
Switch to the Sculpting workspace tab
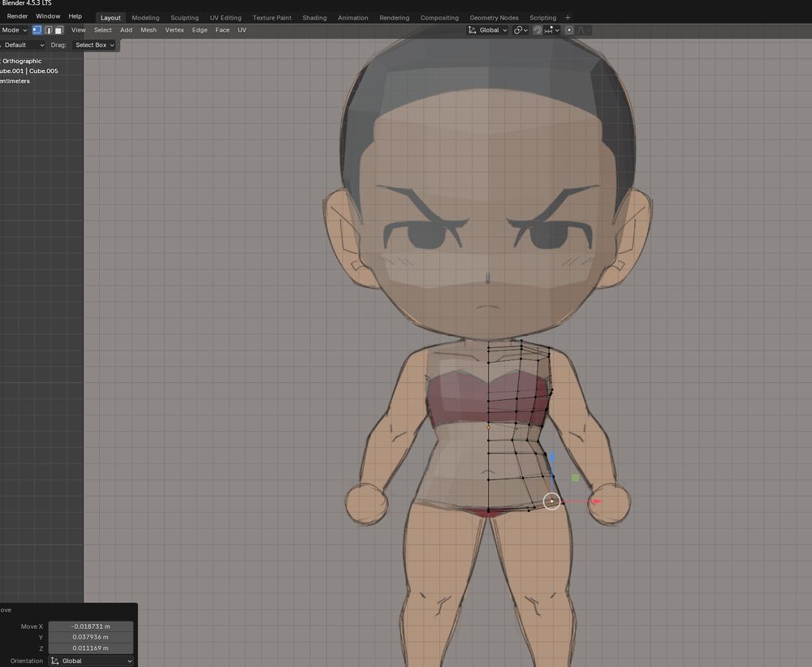click(184, 18)
